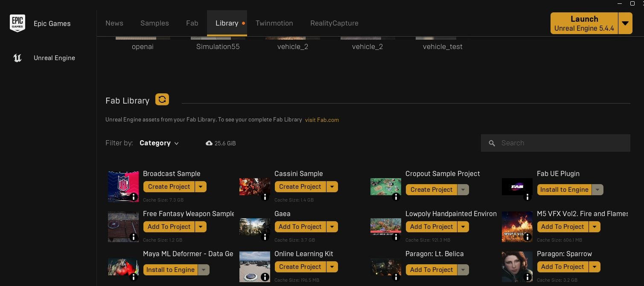Open the Samples tab

pos(154,23)
